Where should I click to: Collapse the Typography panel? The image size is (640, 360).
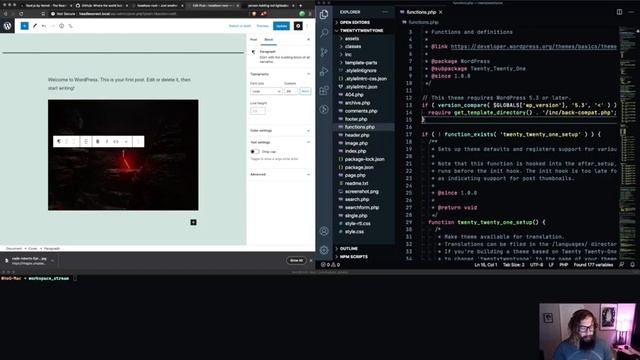(x=280, y=74)
